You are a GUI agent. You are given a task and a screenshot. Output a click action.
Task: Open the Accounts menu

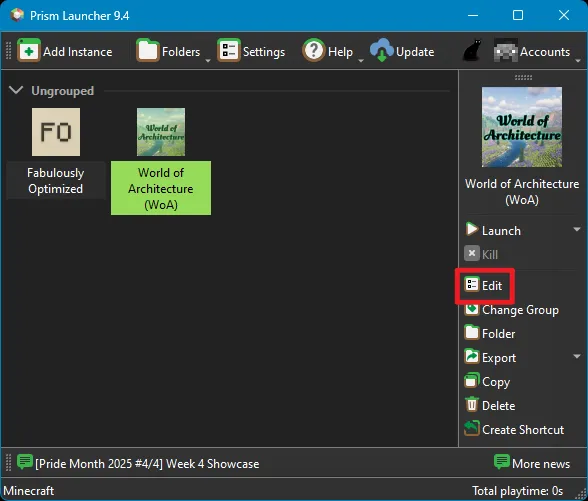[x=532, y=51]
